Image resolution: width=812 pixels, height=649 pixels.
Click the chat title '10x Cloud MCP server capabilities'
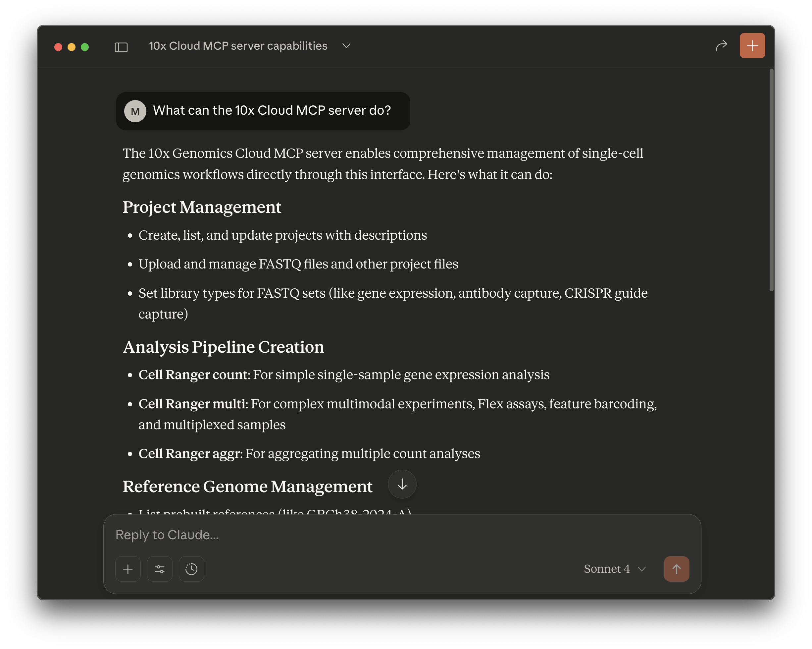pos(238,46)
